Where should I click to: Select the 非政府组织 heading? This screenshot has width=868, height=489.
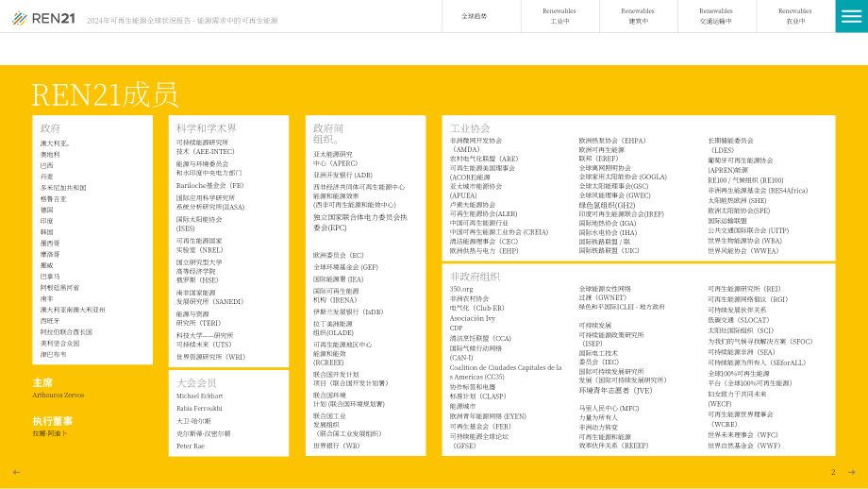(x=475, y=277)
